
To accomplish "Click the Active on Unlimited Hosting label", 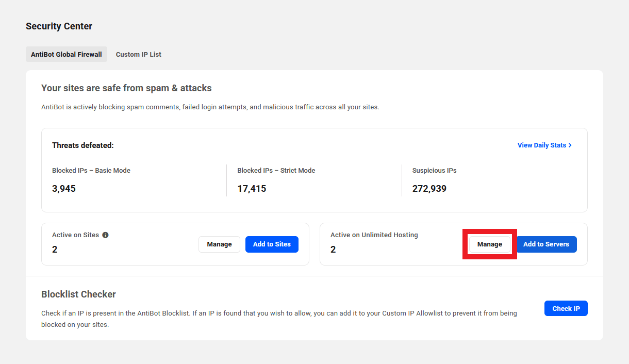I will point(374,235).
